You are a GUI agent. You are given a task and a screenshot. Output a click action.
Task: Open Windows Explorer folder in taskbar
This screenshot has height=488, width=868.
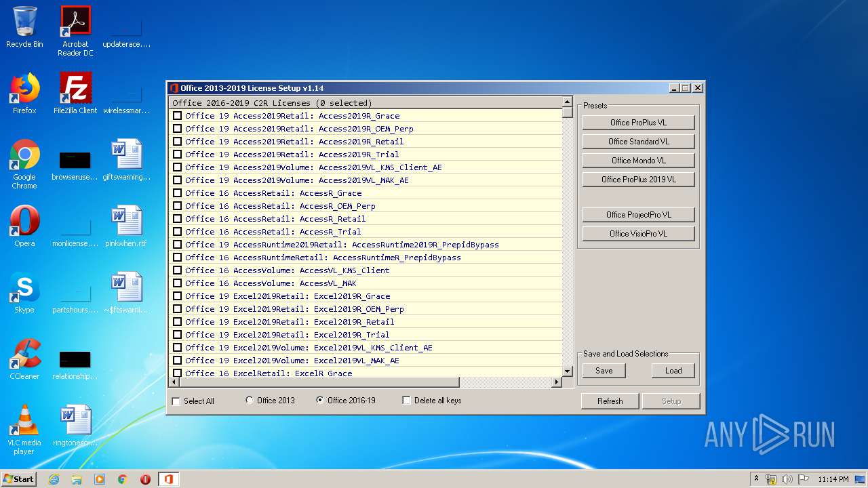pyautogui.click(x=77, y=479)
